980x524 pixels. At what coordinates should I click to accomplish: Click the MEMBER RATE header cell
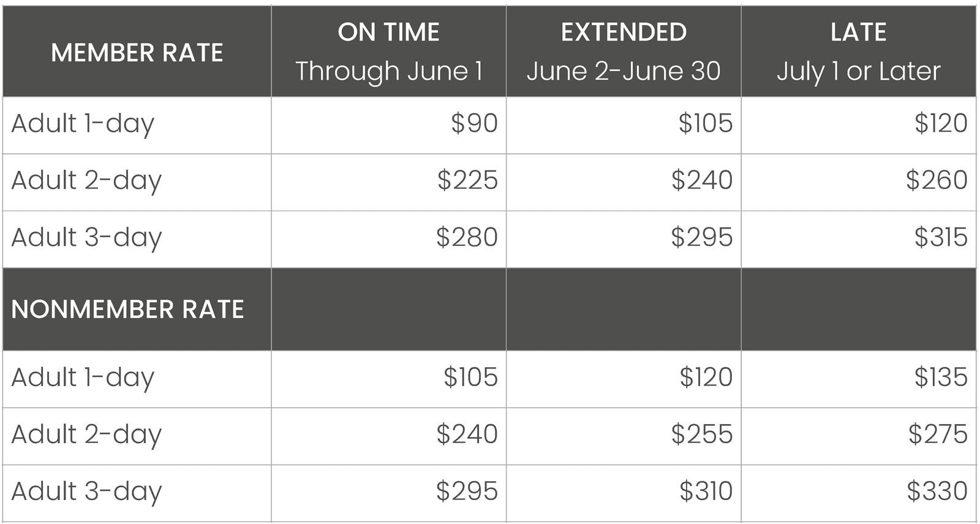point(137,52)
